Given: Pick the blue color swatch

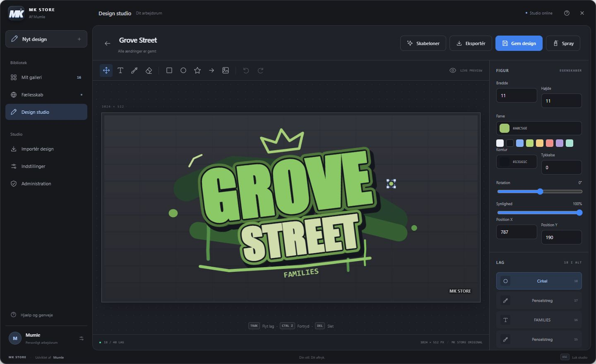Looking at the screenshot, I should (x=520, y=143).
